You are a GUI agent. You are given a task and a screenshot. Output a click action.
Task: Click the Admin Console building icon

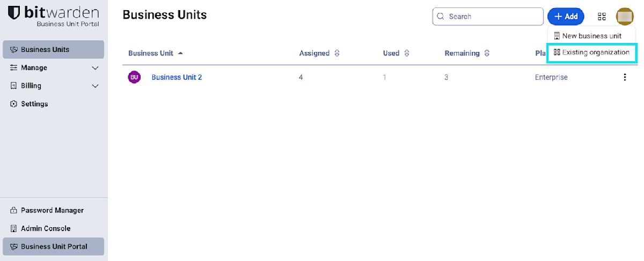click(14, 228)
